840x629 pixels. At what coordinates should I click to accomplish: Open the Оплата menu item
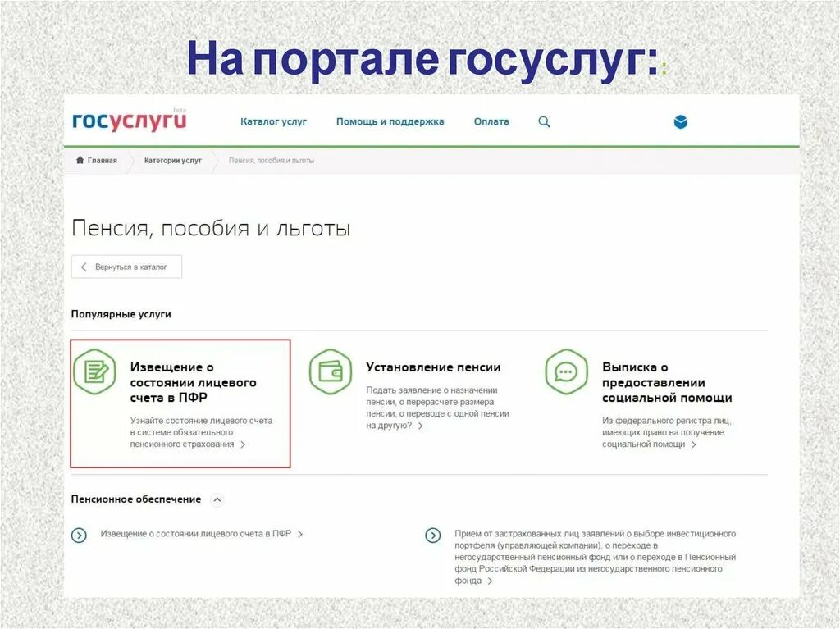pyautogui.click(x=491, y=121)
